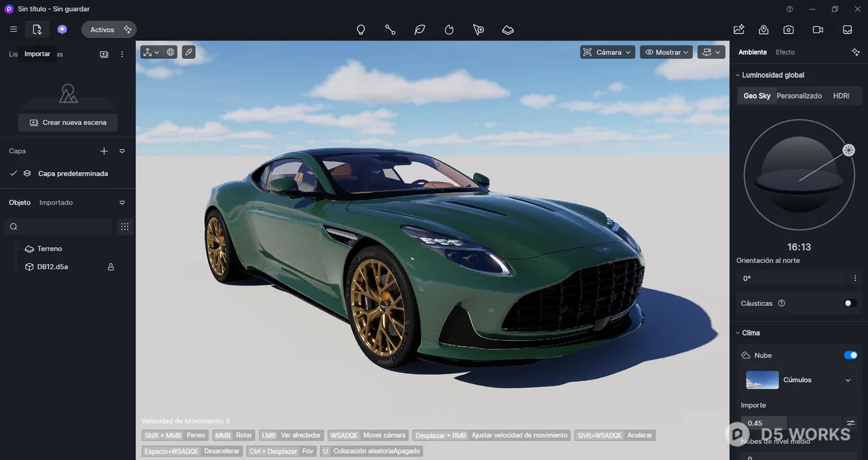Select the eyedropper material picker
The height and width of the screenshot is (460, 868).
189,52
